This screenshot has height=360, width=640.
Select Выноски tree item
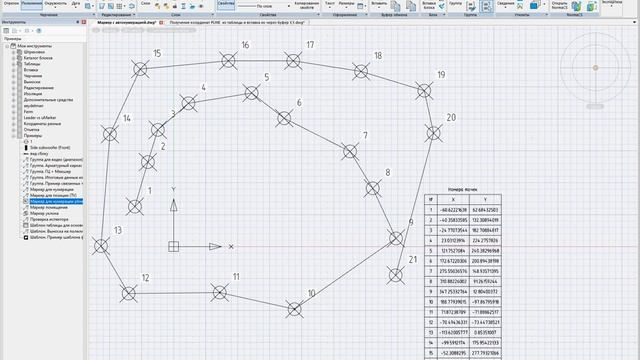[32, 82]
